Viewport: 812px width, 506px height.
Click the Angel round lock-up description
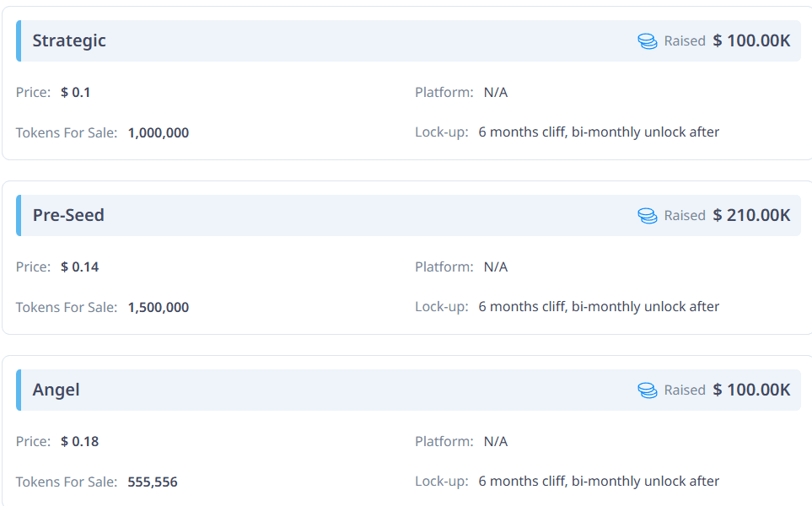point(599,482)
